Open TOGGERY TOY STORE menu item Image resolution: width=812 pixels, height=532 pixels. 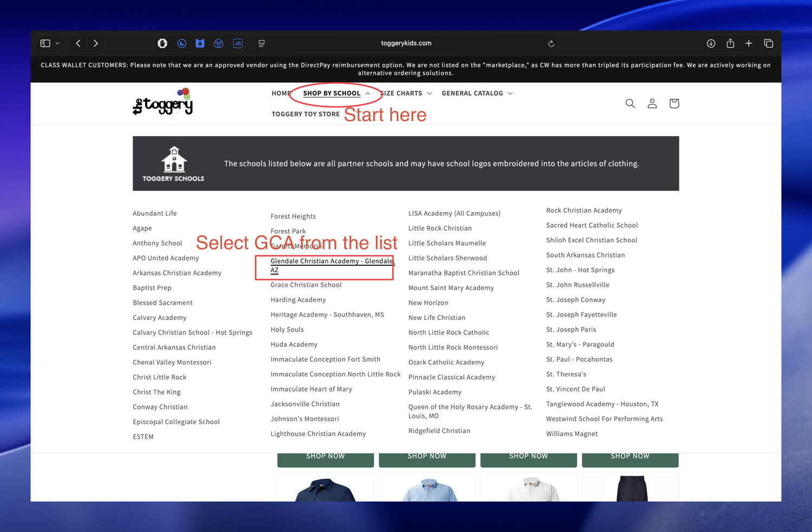[x=306, y=114]
